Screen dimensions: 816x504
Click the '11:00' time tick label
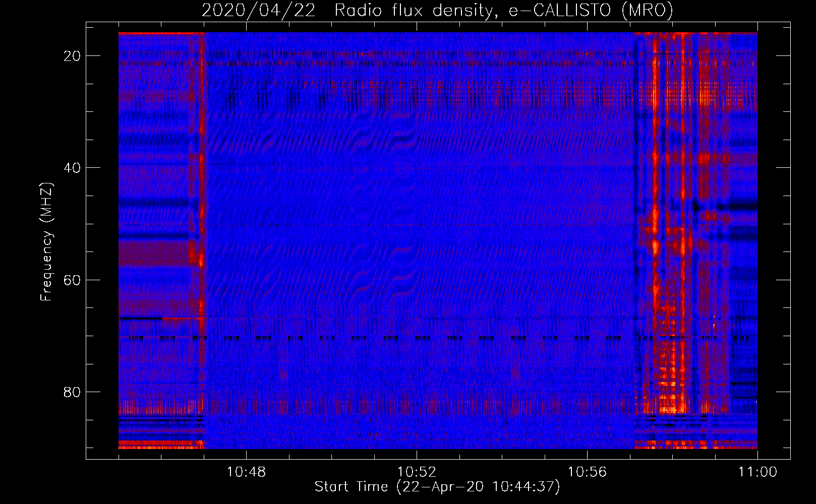pos(757,472)
